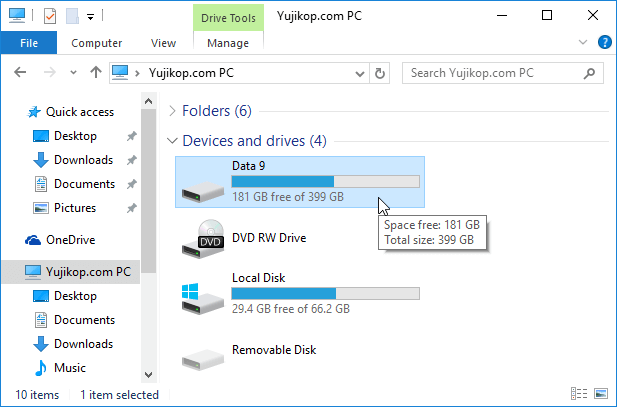Open Customize Quick Access Toolbar dropdown

click(91, 17)
